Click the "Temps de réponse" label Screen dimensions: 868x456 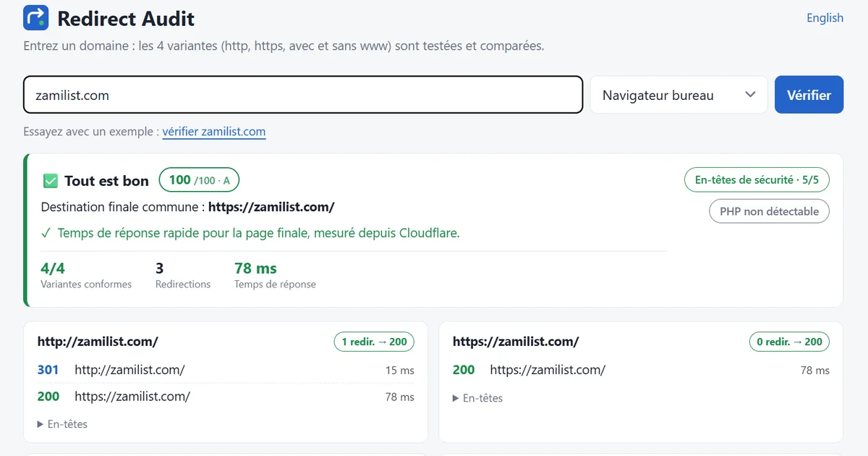[275, 284]
